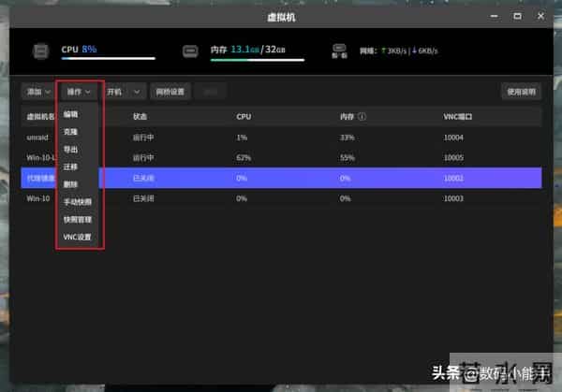
Task: Click the 1% CPU value
Action: coord(242,138)
